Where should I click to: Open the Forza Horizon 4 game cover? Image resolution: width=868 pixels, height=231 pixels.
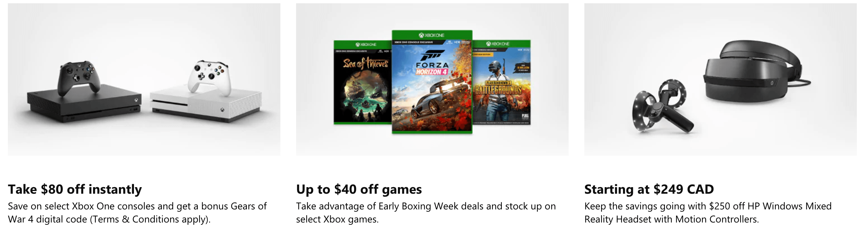[x=432, y=82]
